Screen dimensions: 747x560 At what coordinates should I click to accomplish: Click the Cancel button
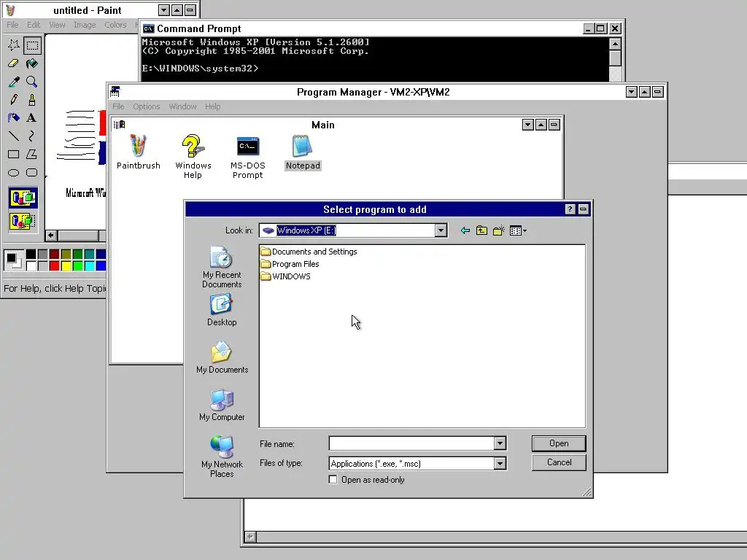(559, 462)
